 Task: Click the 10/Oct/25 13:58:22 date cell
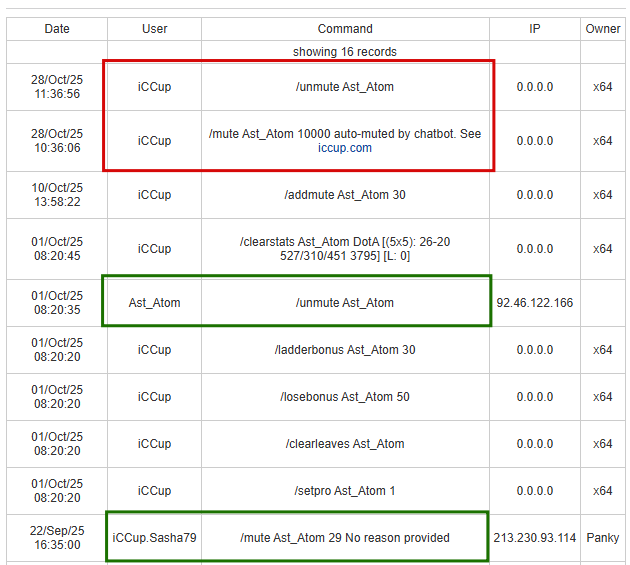click(x=57, y=195)
